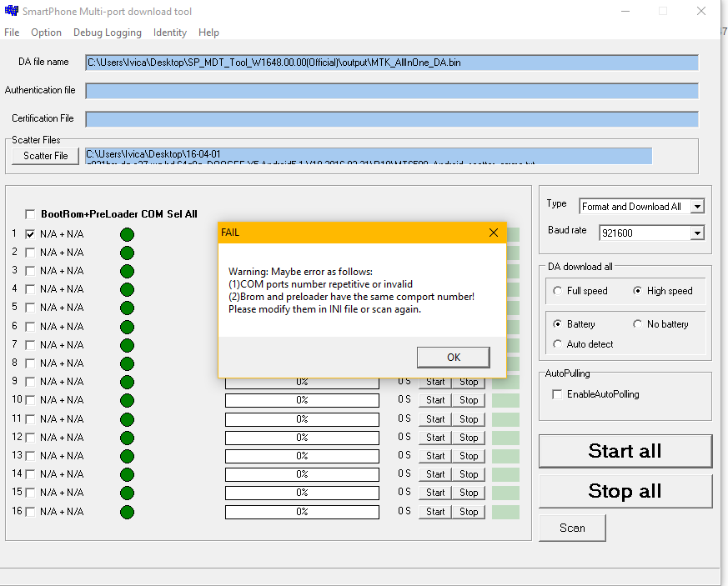Click the port 10 progress bar
The width and height of the screenshot is (728, 586).
pos(302,400)
